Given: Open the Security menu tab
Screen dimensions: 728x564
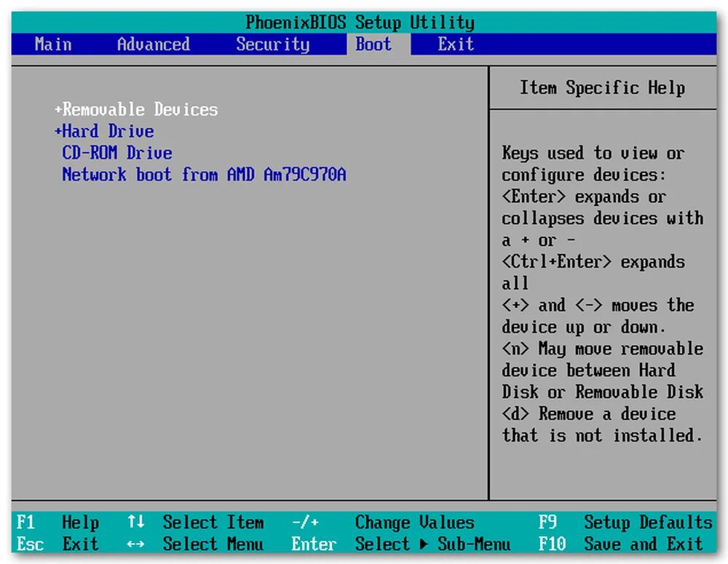Looking at the screenshot, I should point(272,44).
